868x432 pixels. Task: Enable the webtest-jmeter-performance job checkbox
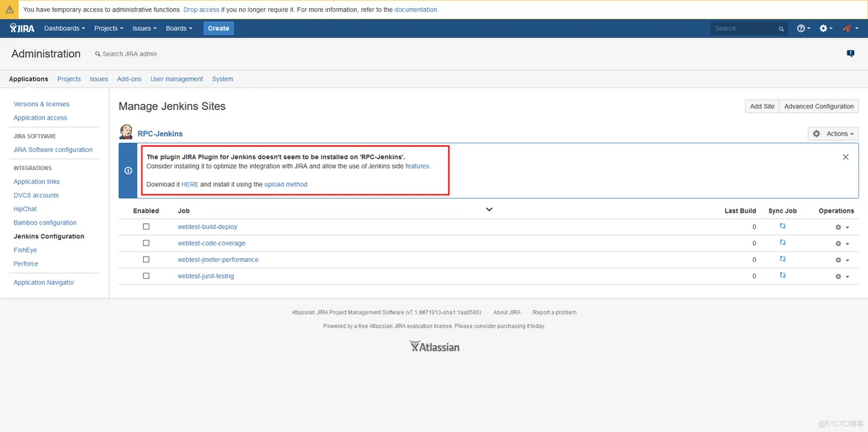[146, 259]
